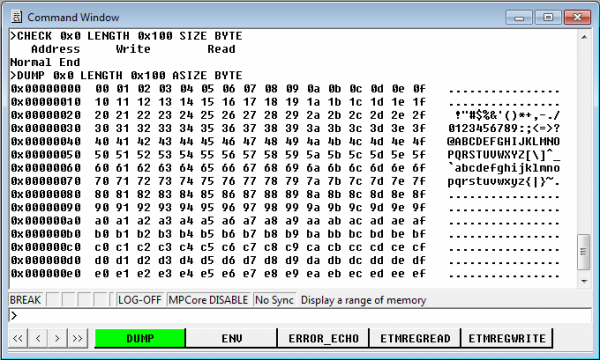Click the ERROR_ECHO command button
Viewport: 600px width, 360px height.
pyautogui.click(x=323, y=338)
